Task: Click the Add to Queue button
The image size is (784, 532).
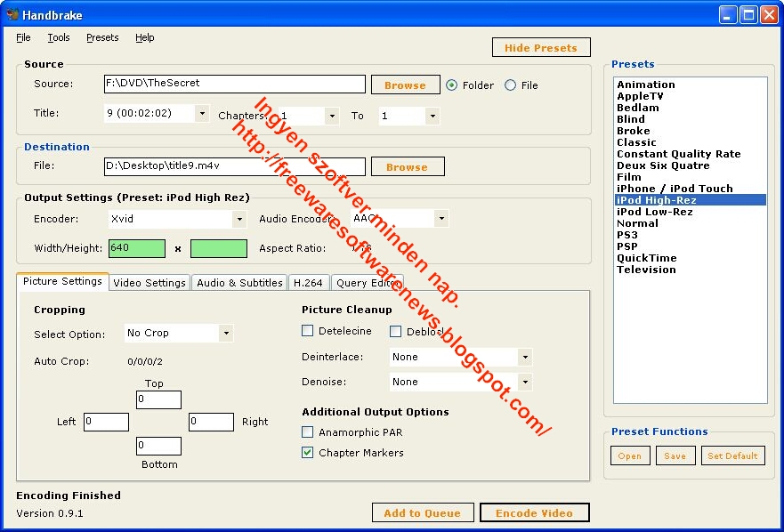Action: click(423, 513)
